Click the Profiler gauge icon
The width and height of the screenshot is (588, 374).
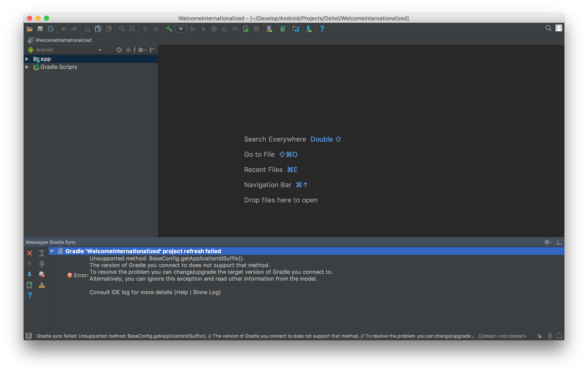[x=235, y=29]
